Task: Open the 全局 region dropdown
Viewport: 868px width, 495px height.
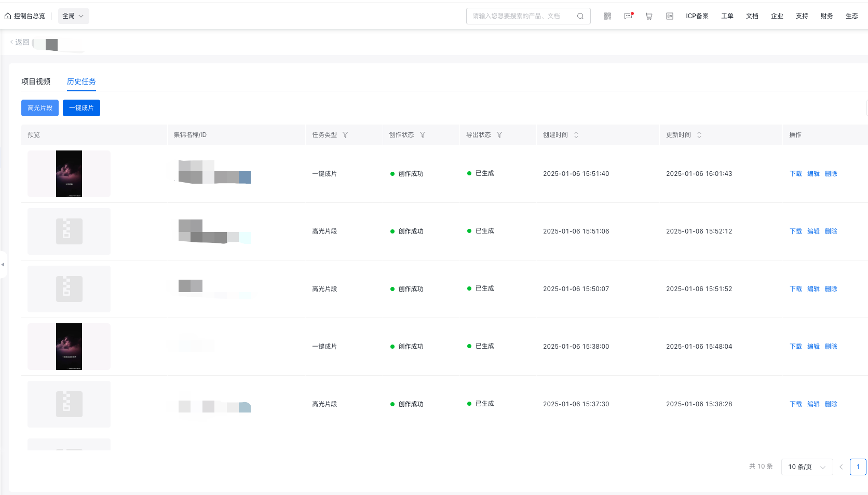Action: (x=73, y=16)
